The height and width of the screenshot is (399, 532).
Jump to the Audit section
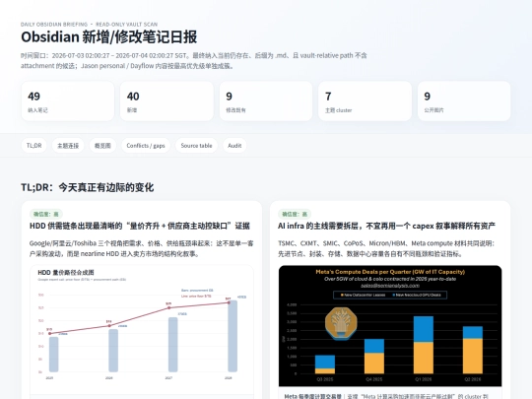point(234,146)
